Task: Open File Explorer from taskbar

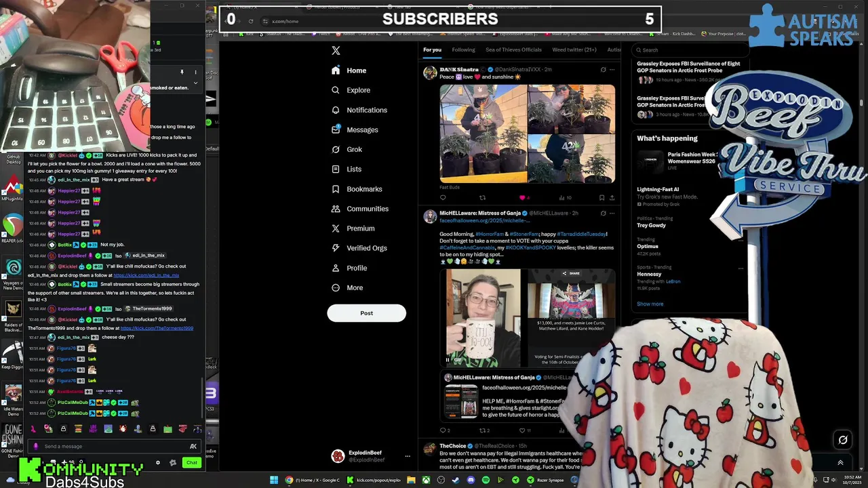Action: [411, 480]
